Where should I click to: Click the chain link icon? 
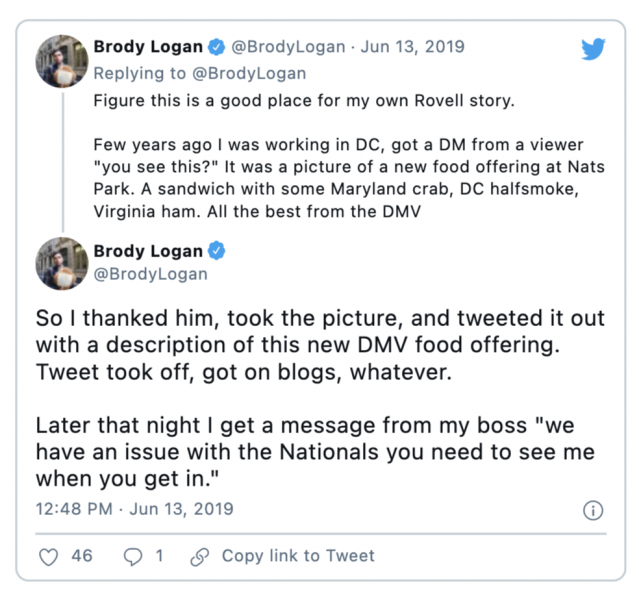200,557
